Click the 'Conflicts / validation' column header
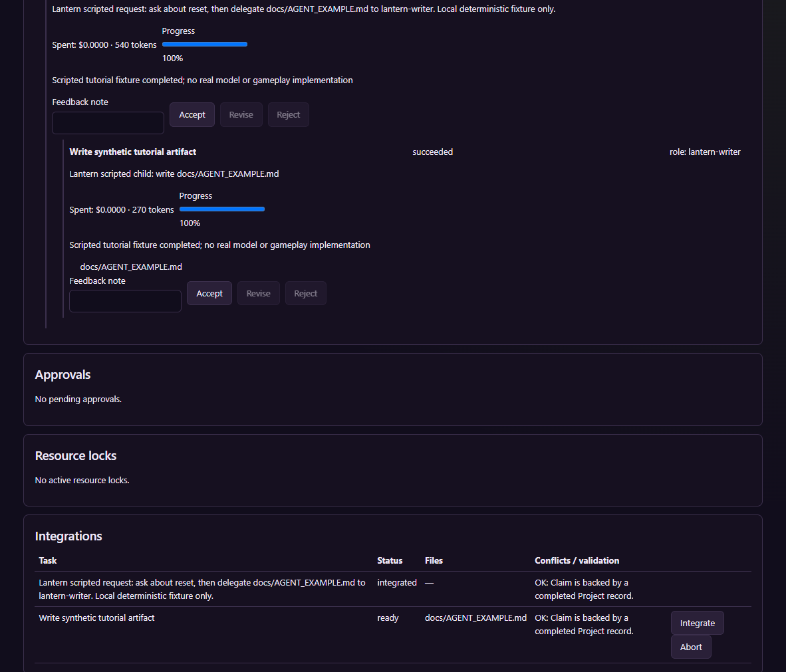This screenshot has width=786, height=672. tap(577, 561)
